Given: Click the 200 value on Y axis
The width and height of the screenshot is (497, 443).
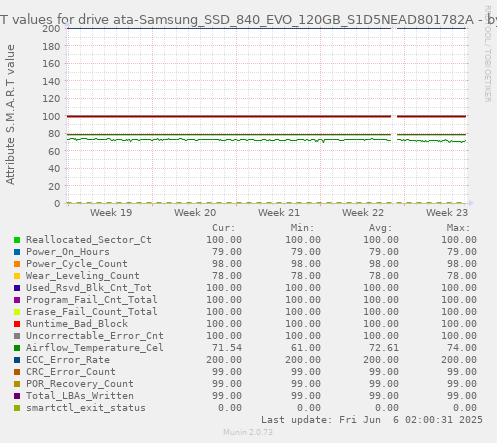Looking at the screenshot, I should (x=51, y=28).
